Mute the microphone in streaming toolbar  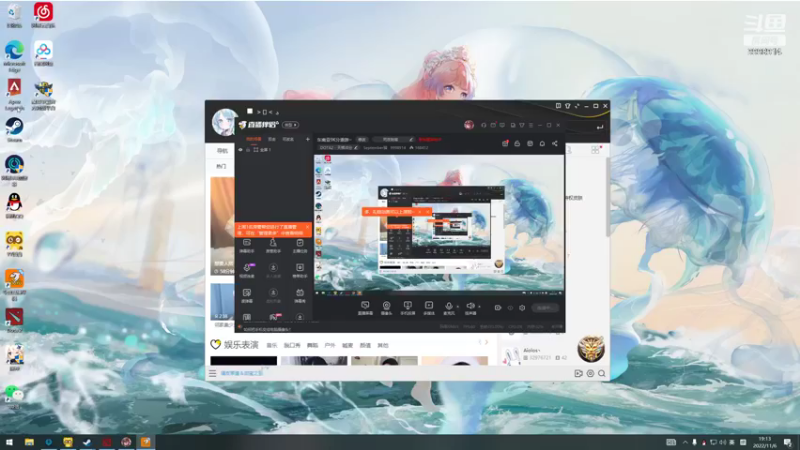(448, 307)
